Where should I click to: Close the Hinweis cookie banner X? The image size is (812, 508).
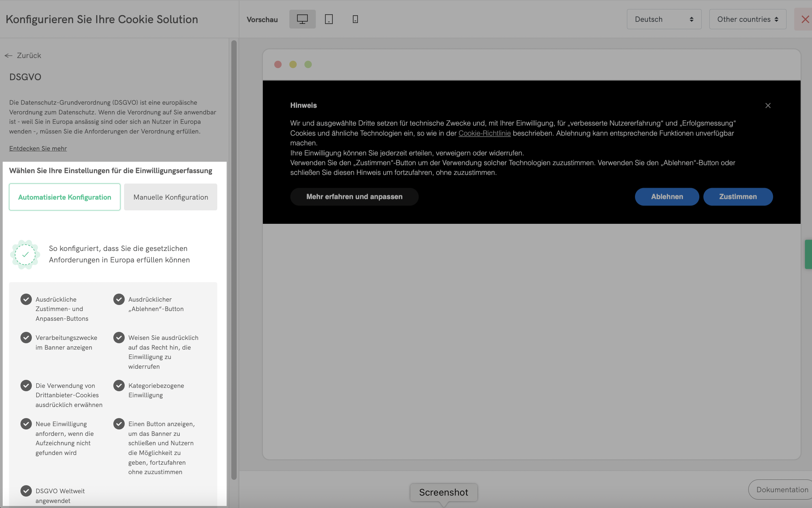pyautogui.click(x=768, y=105)
